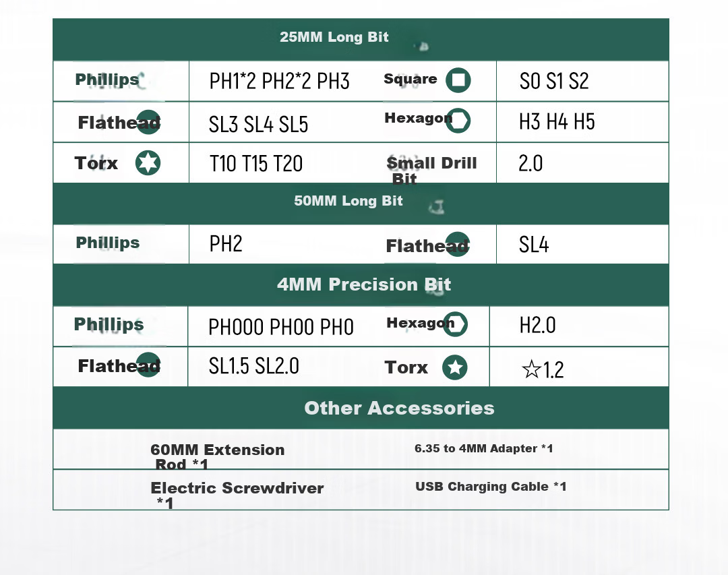Click the 4MM Precision Hexagon icon
The height and width of the screenshot is (575, 728).
[455, 324]
